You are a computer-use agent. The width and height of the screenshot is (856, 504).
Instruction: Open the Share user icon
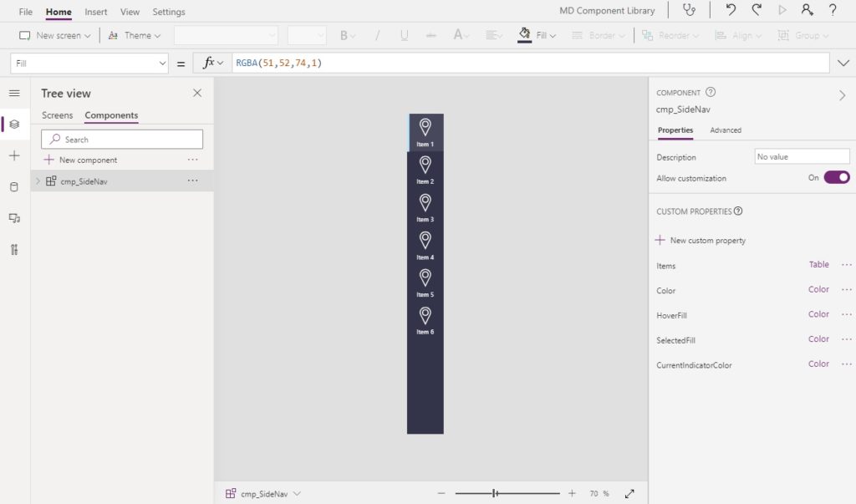807,10
